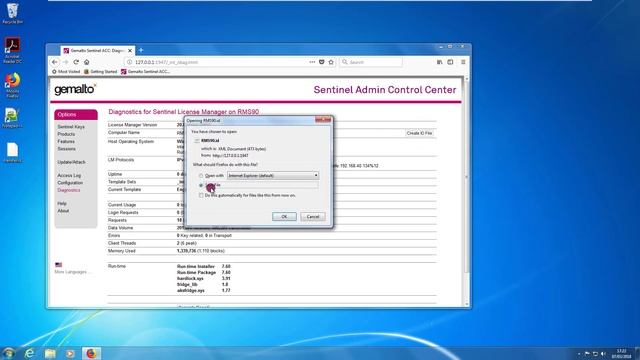Check Do this automatically for files checkbox
This screenshot has width=640, height=360.
point(201,196)
